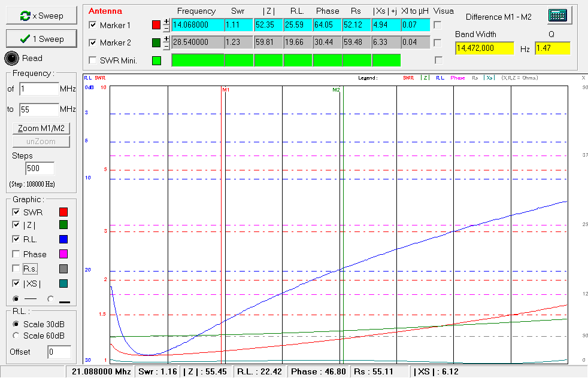Enable the Phase graphic checkbox
The width and height of the screenshot is (588, 378).
coord(16,254)
